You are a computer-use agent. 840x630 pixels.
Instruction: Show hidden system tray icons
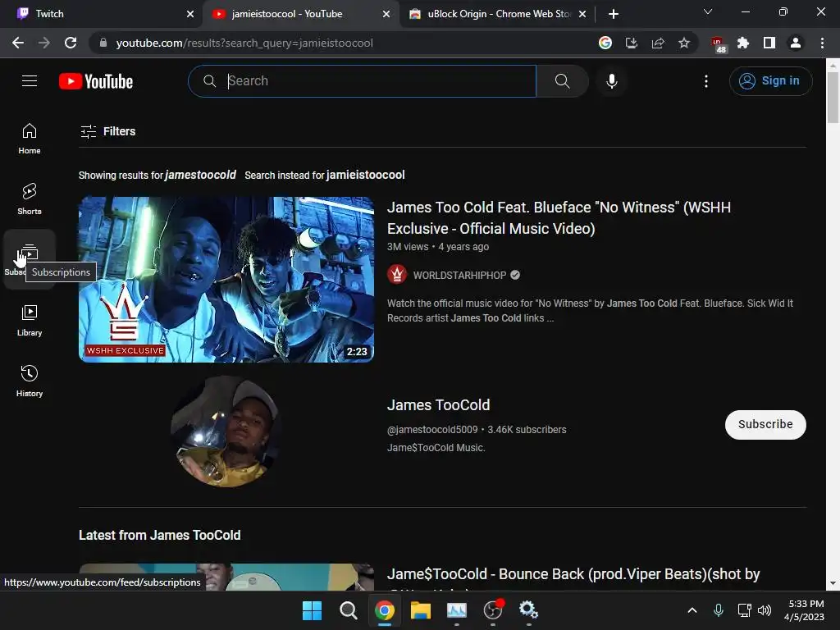tap(692, 610)
